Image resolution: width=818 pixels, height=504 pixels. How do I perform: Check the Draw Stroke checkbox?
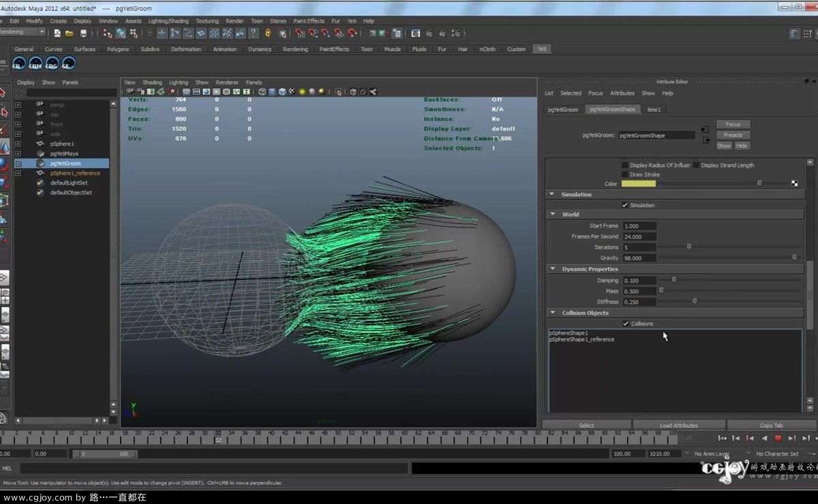625,175
